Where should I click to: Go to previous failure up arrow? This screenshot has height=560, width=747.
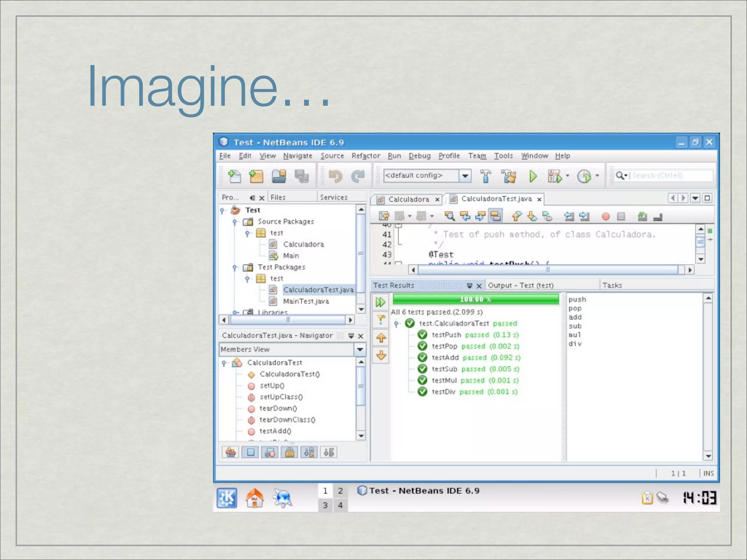pyautogui.click(x=381, y=338)
